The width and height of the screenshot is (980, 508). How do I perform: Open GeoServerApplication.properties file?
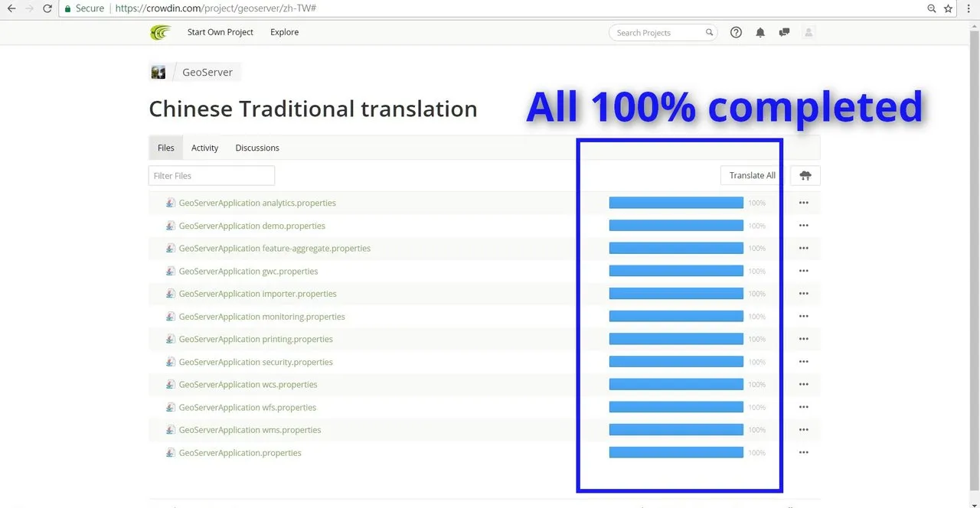pyautogui.click(x=240, y=452)
